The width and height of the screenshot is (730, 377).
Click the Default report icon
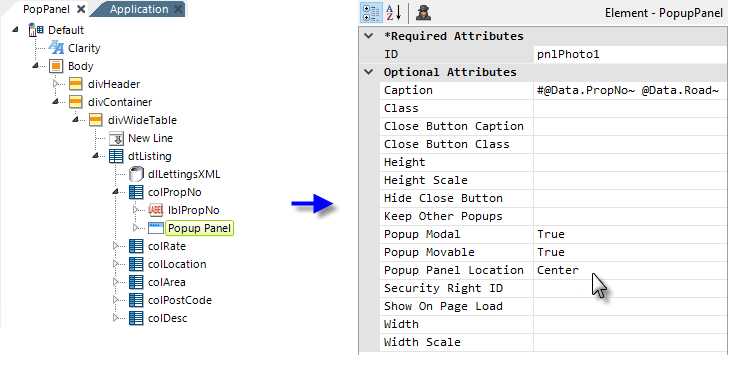click(x=36, y=30)
